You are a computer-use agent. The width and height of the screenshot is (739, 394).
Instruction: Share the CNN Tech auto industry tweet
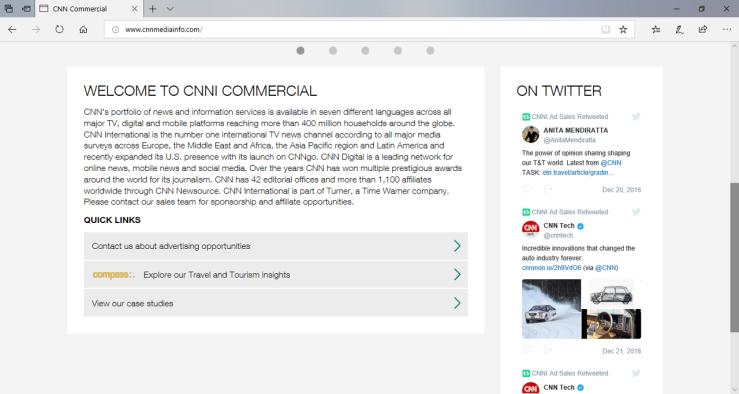click(x=548, y=350)
